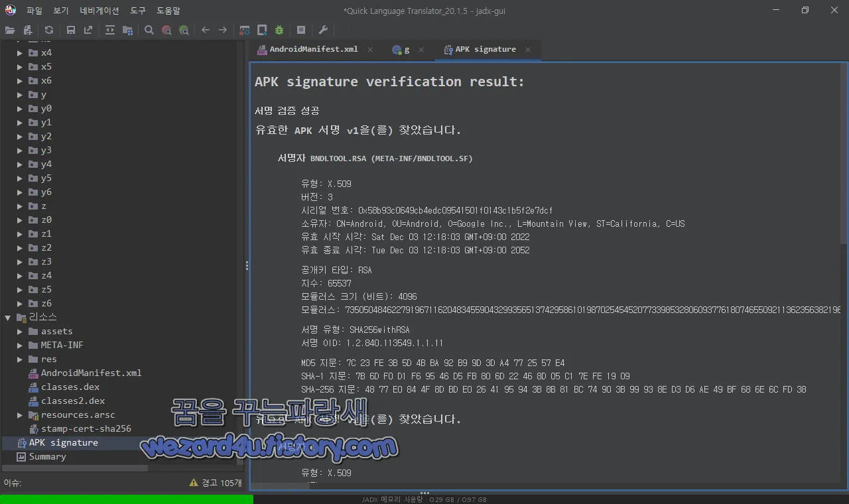849x504 pixels.
Task: Click the tree panel horizontal scrollbar
Action: (75, 468)
